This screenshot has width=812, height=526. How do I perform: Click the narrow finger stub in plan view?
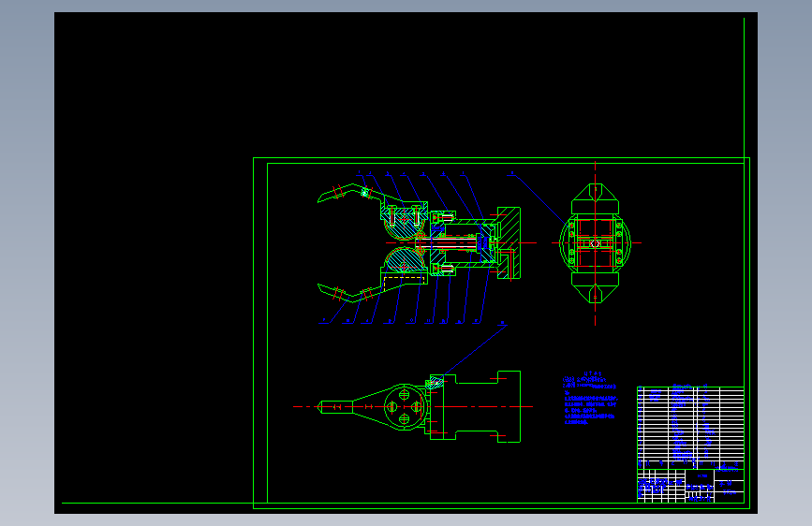[x=335, y=406]
